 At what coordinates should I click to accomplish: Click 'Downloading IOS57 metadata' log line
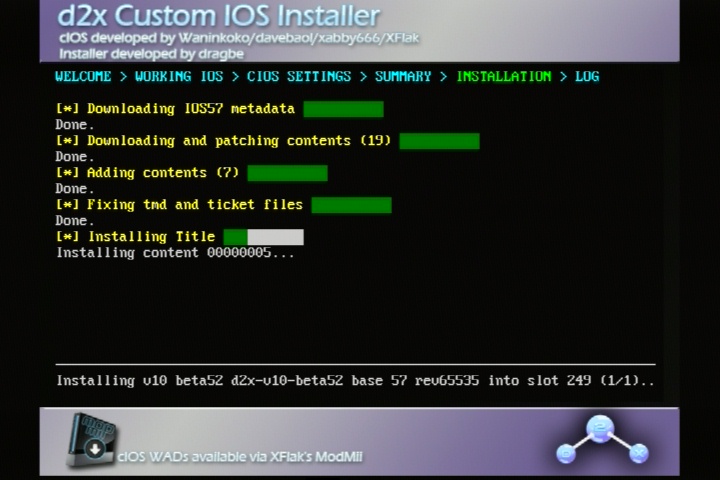tap(175, 109)
